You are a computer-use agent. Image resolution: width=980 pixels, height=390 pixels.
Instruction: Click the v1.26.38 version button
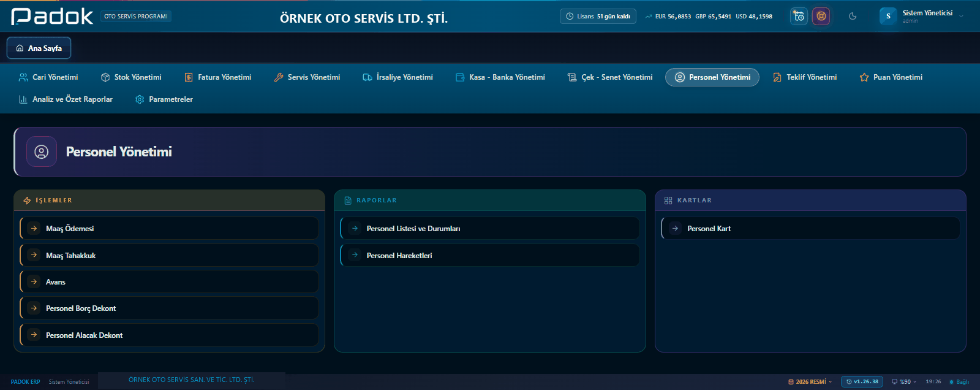862,381
